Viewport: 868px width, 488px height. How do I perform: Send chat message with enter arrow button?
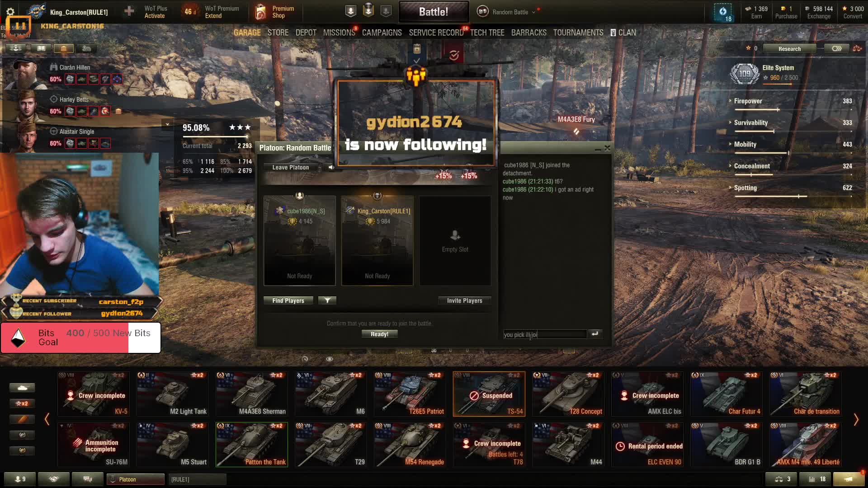[595, 334]
